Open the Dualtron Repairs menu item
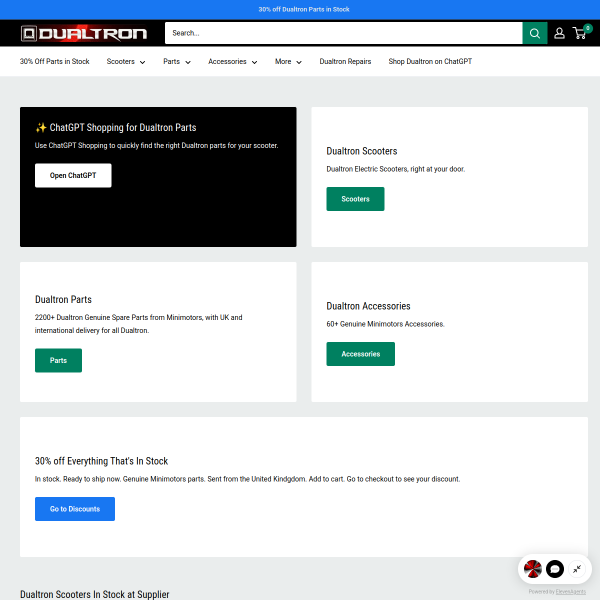This screenshot has height=600, width=600. coord(345,62)
